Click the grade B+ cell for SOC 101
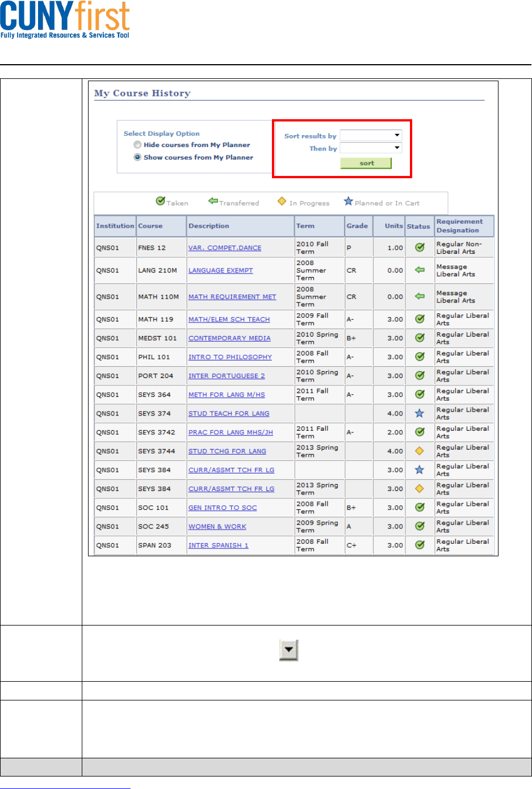Screen dimensions: 532x789 pos(359,507)
